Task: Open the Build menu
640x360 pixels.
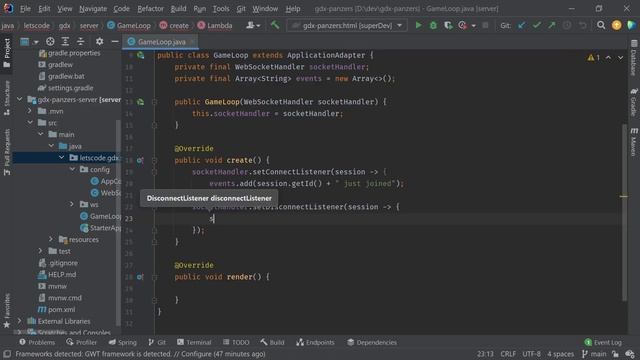Action: pos(178,9)
